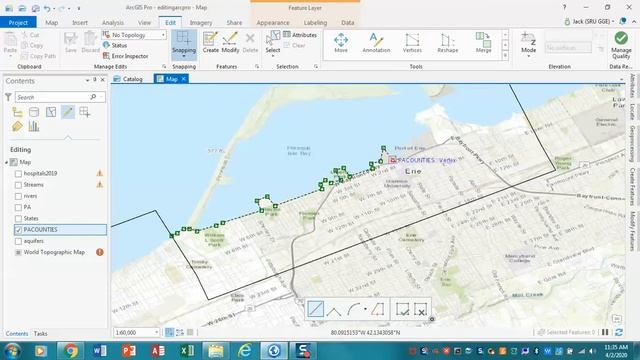Viewport: 640px width, 360px height.
Task: Select the Reshape tool
Action: coord(447,43)
